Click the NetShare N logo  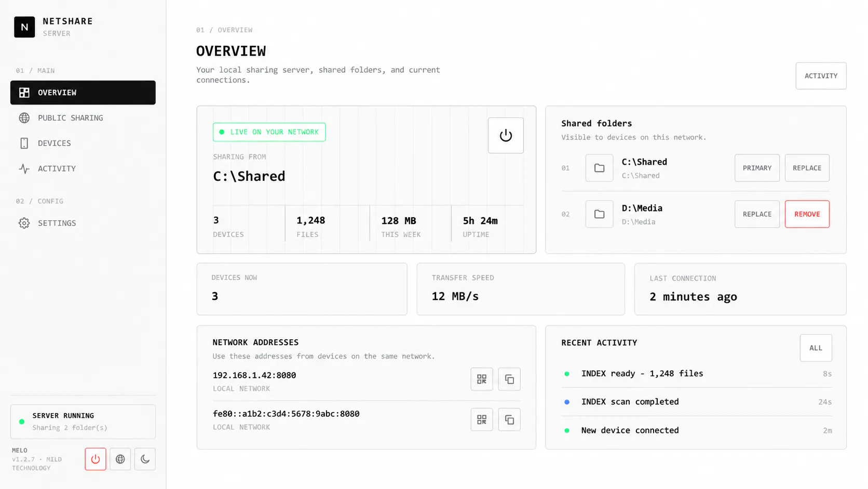[24, 27]
